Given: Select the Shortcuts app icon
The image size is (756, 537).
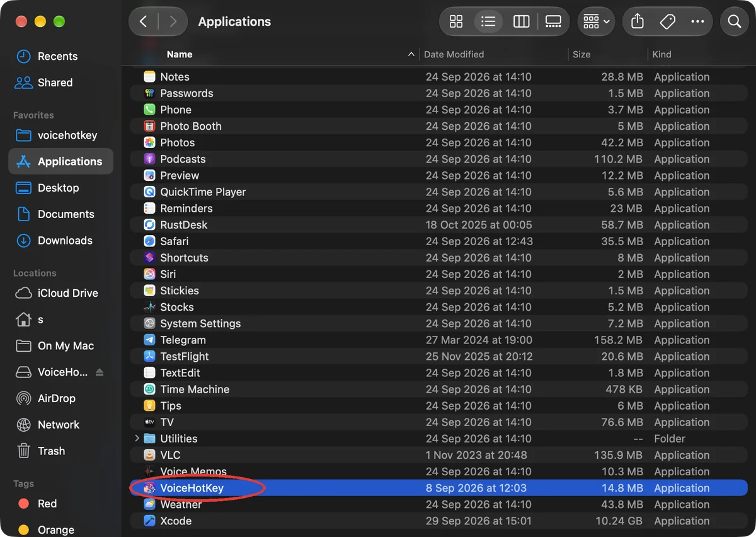Looking at the screenshot, I should [x=149, y=258].
